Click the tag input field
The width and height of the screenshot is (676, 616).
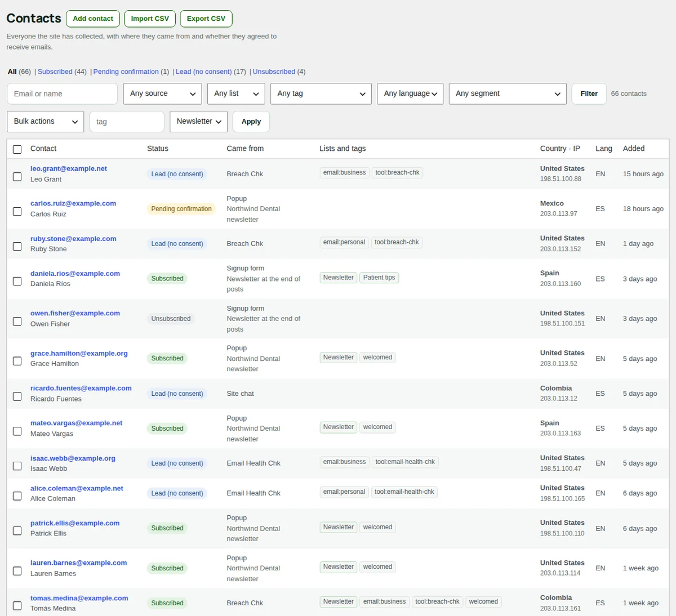(127, 122)
